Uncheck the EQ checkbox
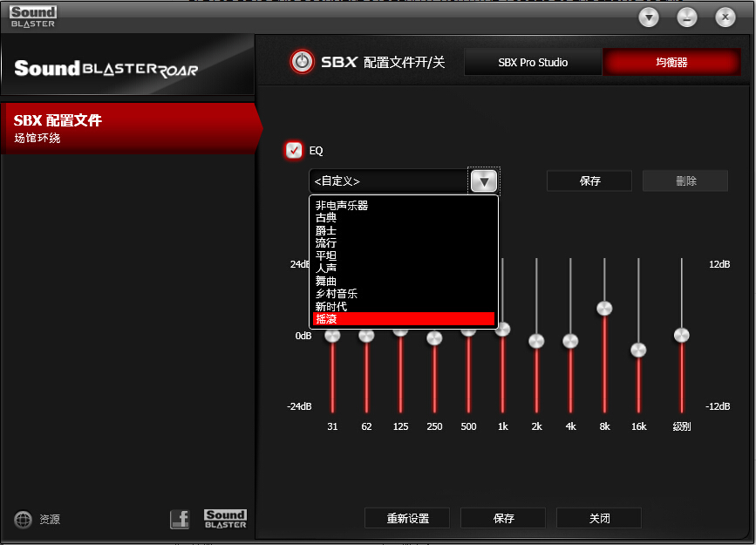 point(294,150)
